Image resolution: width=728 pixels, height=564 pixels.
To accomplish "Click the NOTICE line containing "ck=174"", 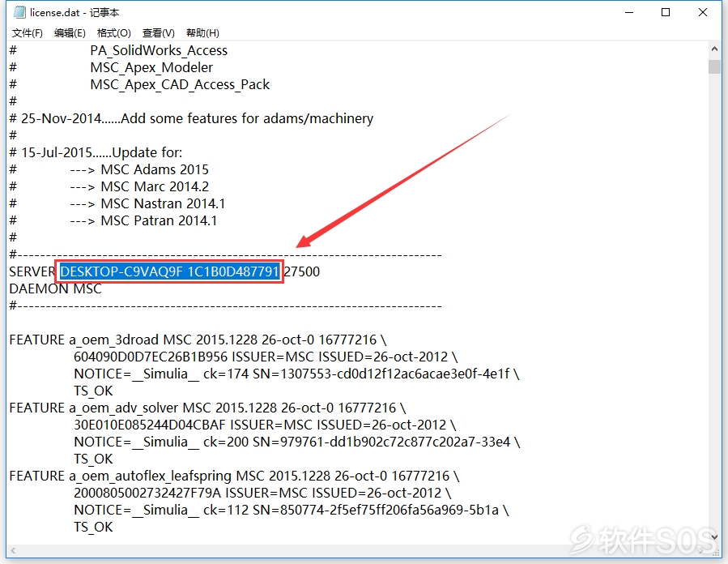I will click(296, 374).
